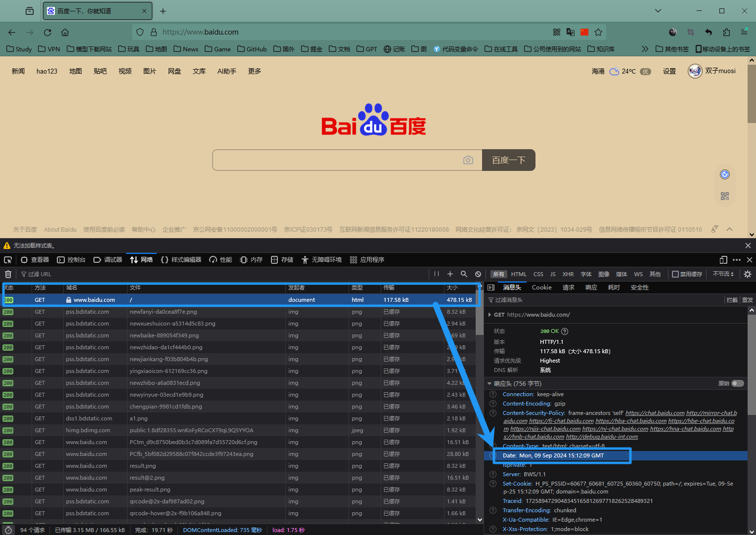Open 其他书签 bookmarks folder
The height and width of the screenshot is (535, 756).
tap(672, 49)
